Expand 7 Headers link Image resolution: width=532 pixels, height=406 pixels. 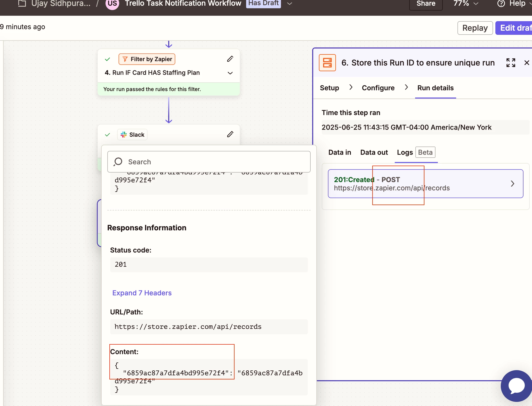click(x=142, y=293)
